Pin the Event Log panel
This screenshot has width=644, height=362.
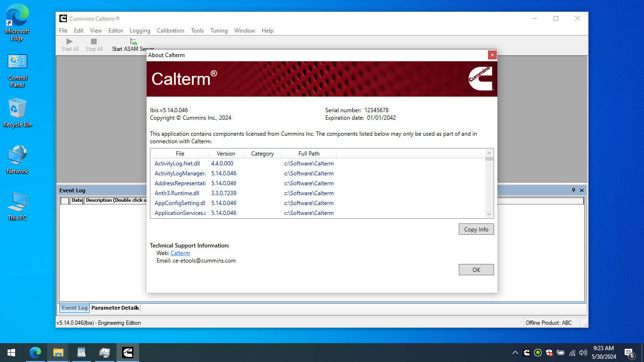(x=573, y=190)
